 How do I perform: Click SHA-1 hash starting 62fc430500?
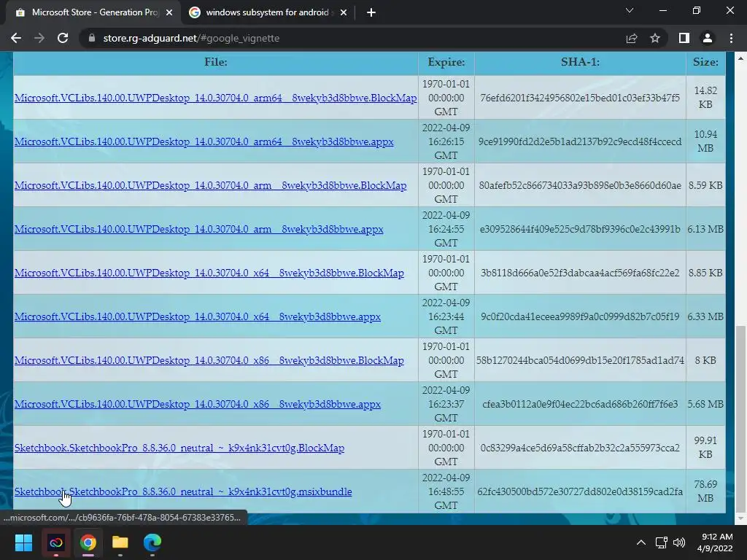click(x=580, y=492)
